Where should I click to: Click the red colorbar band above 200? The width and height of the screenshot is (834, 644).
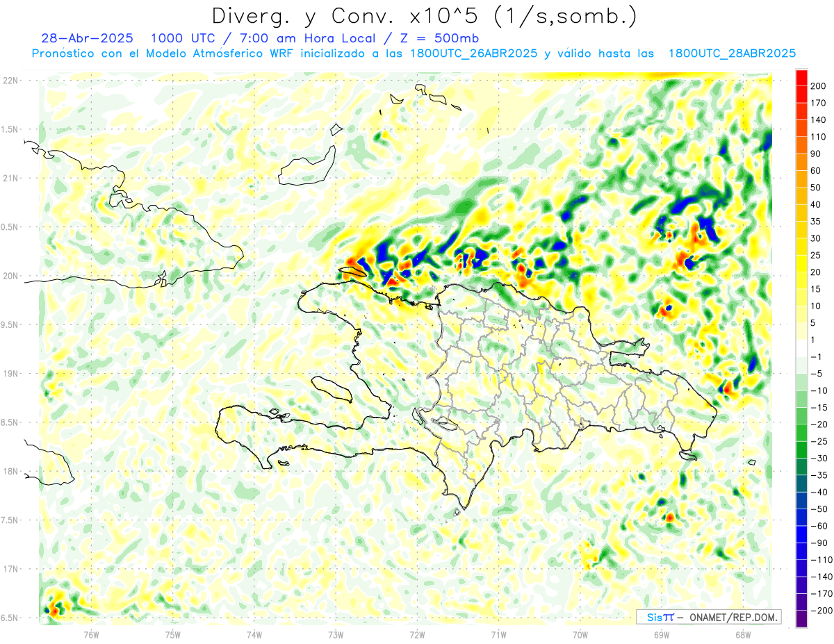[802, 77]
